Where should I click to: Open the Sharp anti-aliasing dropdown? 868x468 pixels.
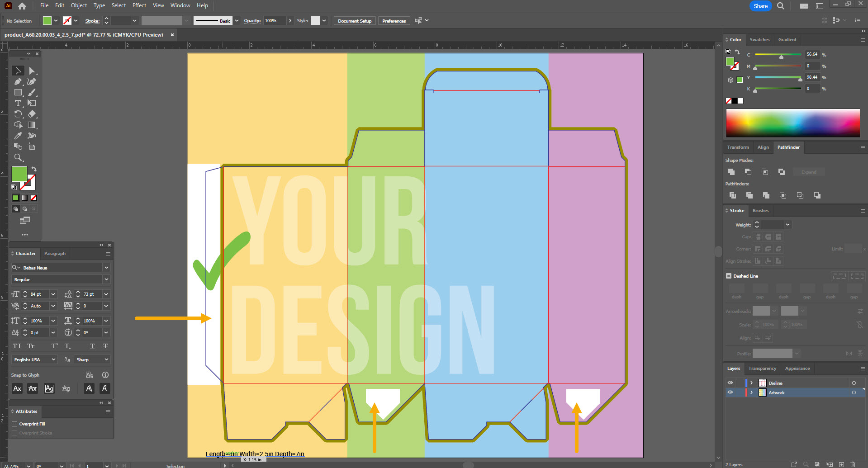106,359
